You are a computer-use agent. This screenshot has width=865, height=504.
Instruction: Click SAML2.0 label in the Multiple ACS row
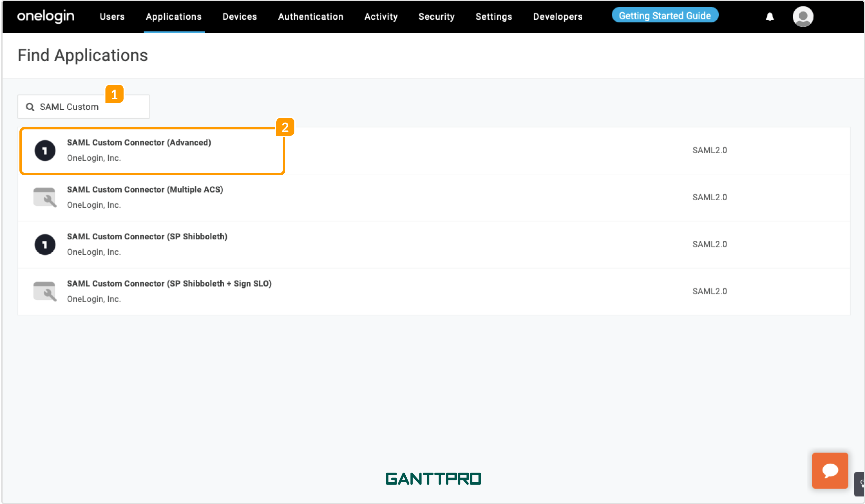tap(709, 197)
